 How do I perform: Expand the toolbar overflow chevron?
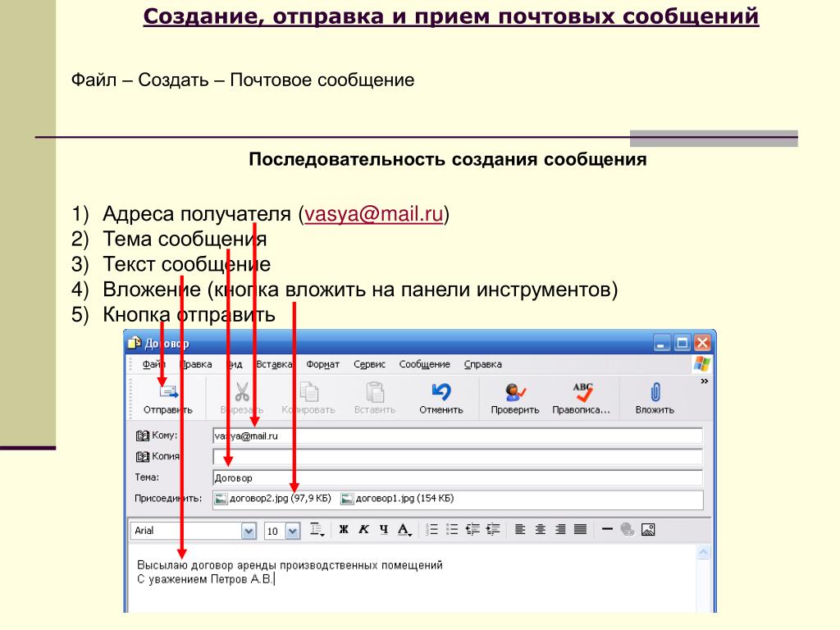click(x=704, y=381)
